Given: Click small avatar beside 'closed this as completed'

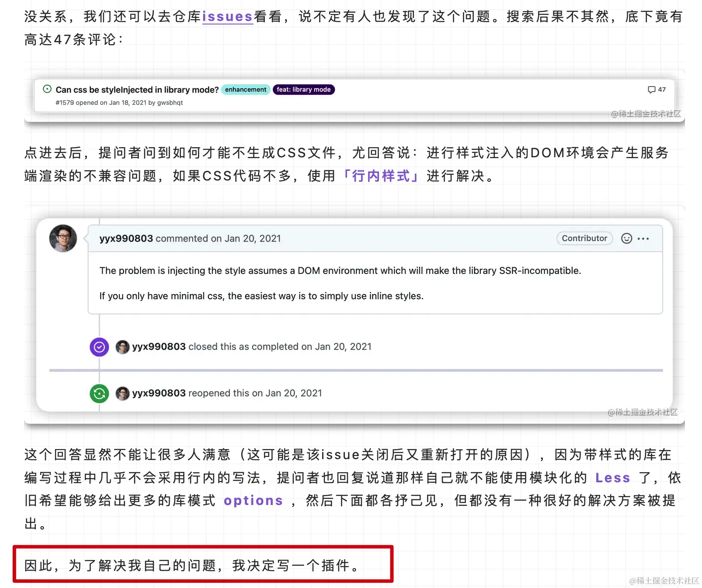Looking at the screenshot, I should point(122,347).
